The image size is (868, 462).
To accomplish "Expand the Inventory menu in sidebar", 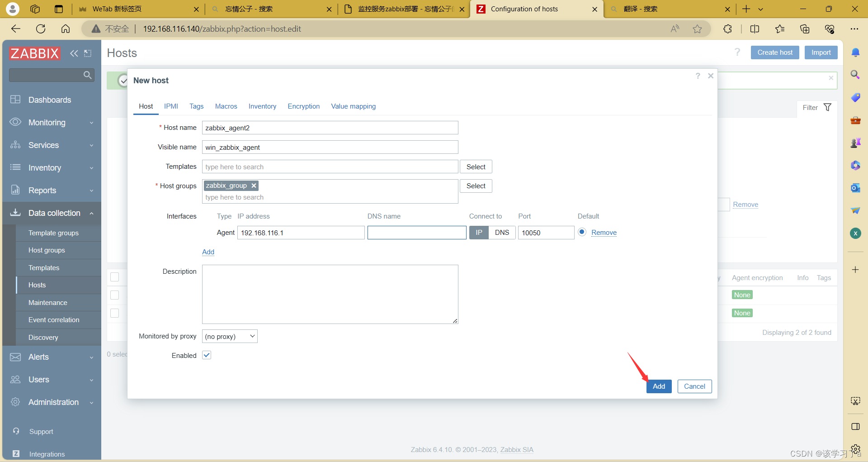I will [52, 167].
